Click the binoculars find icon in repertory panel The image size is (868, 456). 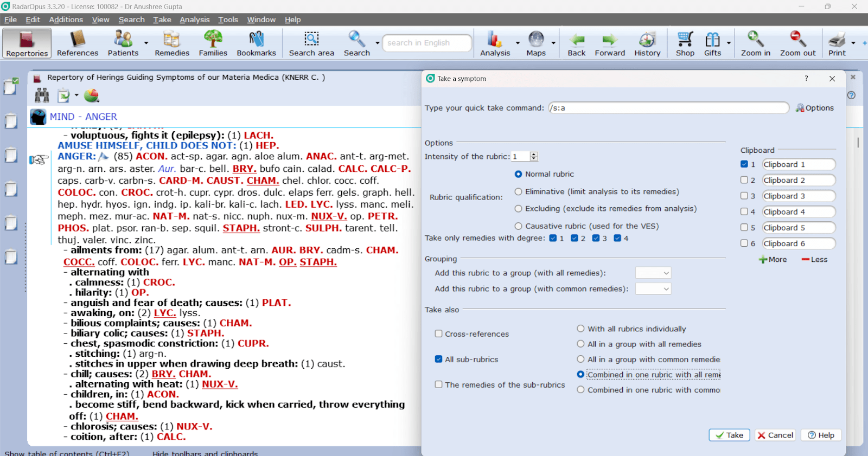[42, 95]
